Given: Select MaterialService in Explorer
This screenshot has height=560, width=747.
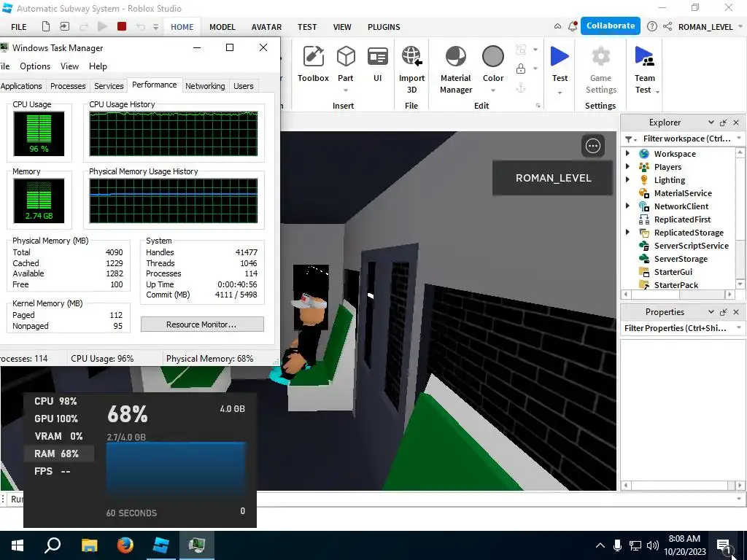Looking at the screenshot, I should tap(683, 193).
